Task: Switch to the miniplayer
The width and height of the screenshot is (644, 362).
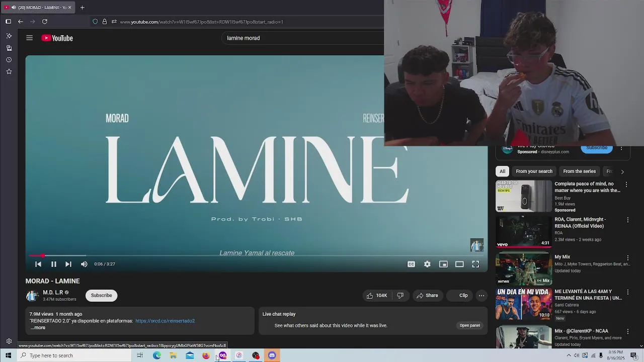Action: click(443, 264)
